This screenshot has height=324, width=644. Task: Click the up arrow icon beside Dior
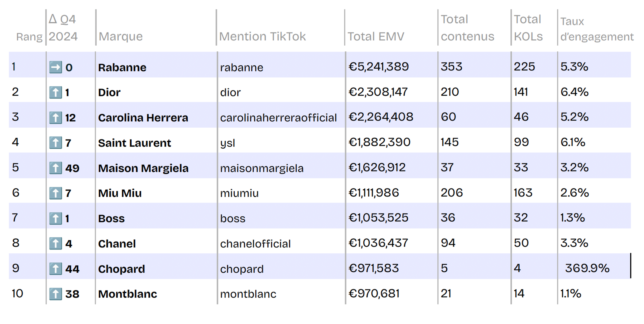click(55, 92)
